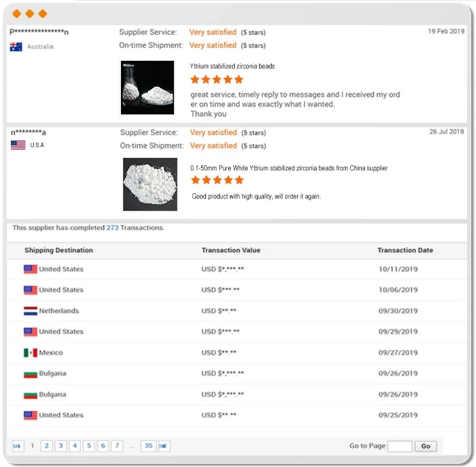Viewport: 476px width, 467px height.
Task: Click the Previous page button
Action: click(x=18, y=446)
